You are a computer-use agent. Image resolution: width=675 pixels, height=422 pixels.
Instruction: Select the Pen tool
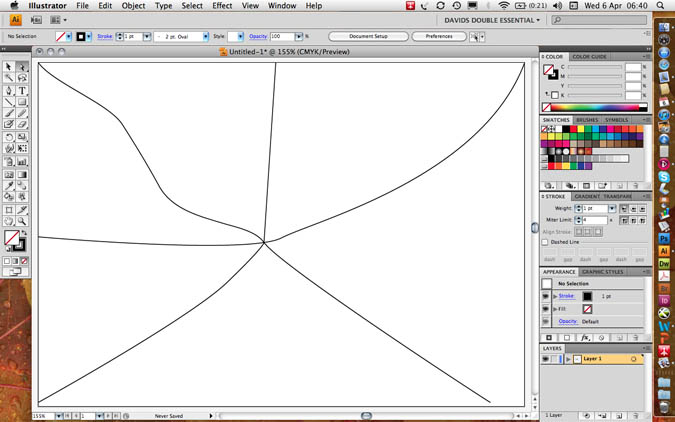(x=9, y=90)
